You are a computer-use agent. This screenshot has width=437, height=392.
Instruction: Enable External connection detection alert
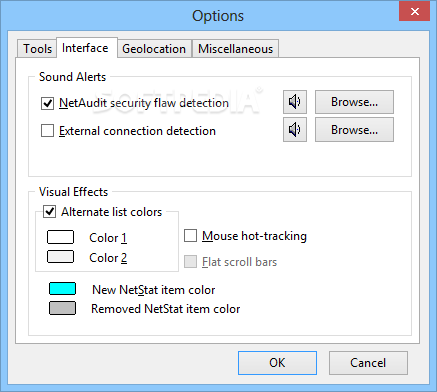pos(47,131)
